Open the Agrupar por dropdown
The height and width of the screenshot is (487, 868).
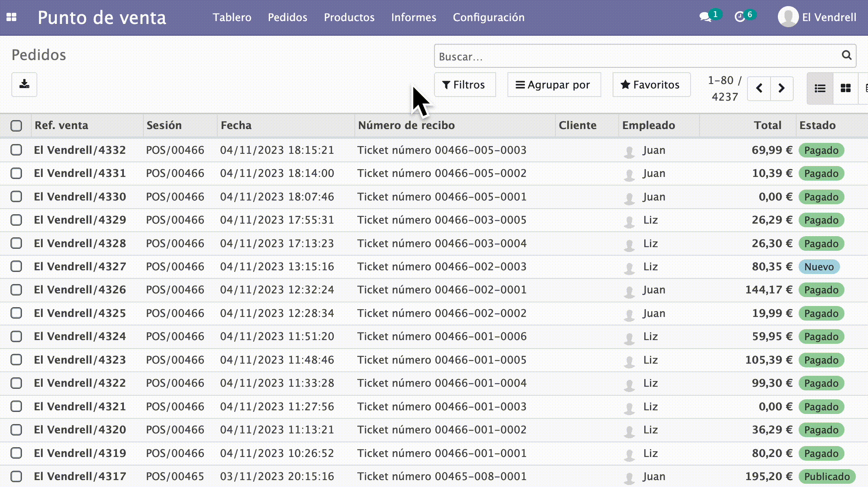click(x=553, y=84)
